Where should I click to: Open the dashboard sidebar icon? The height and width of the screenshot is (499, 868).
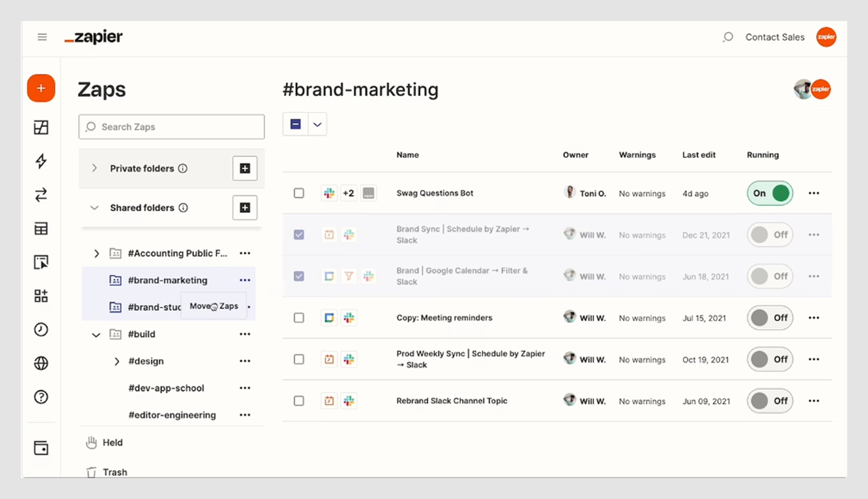(x=41, y=127)
